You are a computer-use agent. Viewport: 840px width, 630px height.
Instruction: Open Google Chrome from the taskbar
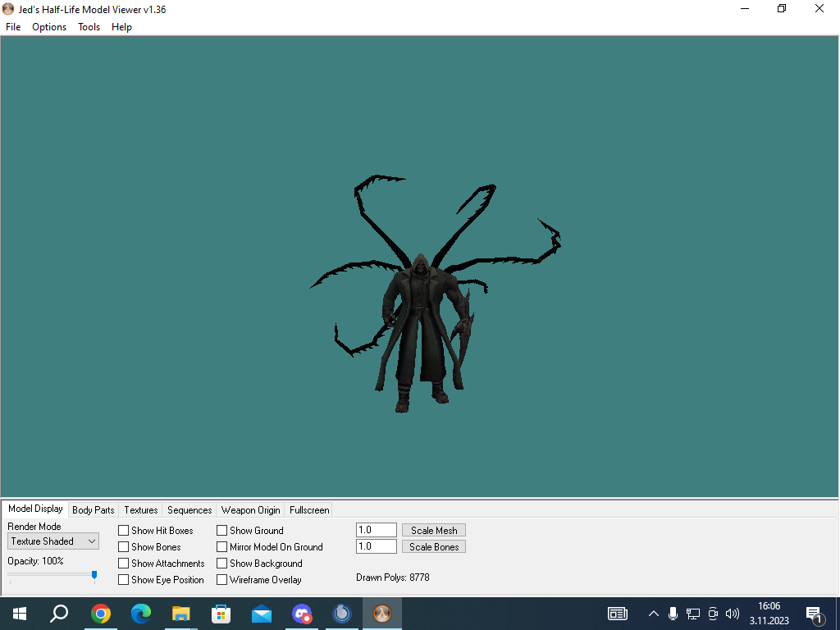(x=101, y=614)
